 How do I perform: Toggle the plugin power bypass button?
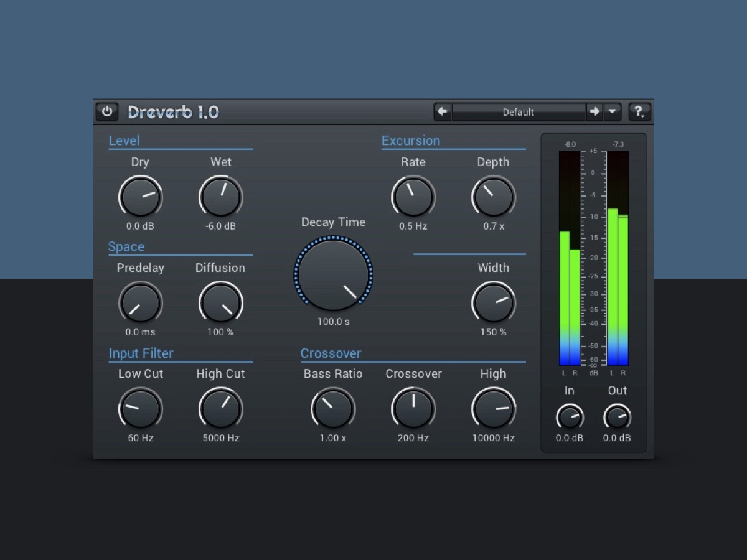[x=106, y=112]
